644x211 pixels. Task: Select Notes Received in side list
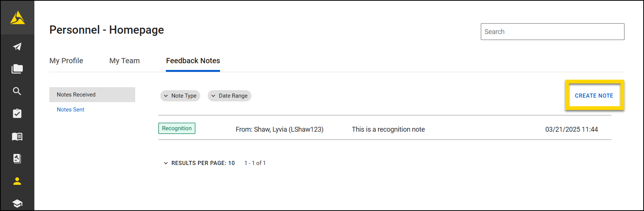(92, 95)
